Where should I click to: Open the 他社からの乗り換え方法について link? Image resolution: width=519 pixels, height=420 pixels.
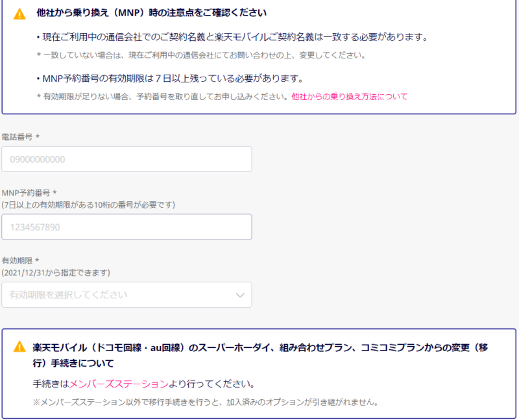pos(349,96)
